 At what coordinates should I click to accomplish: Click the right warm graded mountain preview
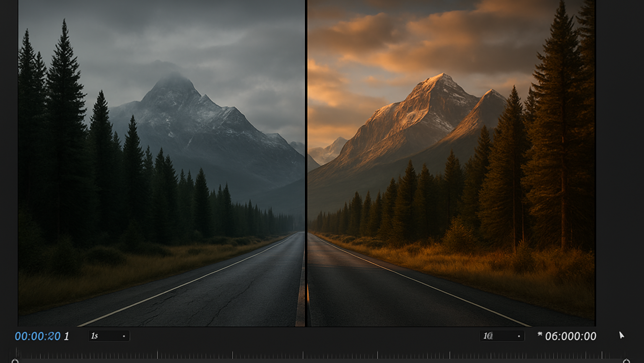pos(452,163)
